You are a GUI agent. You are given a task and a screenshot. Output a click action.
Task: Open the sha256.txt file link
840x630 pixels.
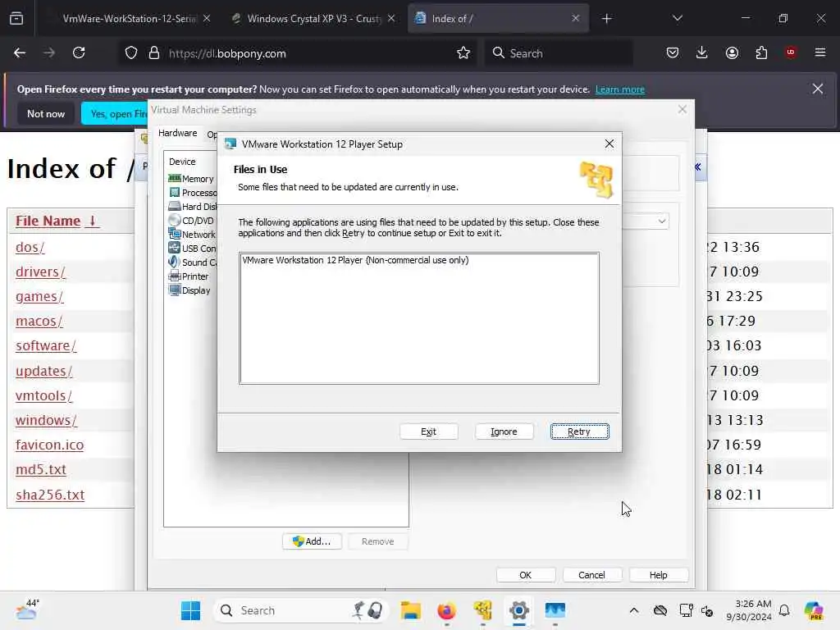coord(50,495)
